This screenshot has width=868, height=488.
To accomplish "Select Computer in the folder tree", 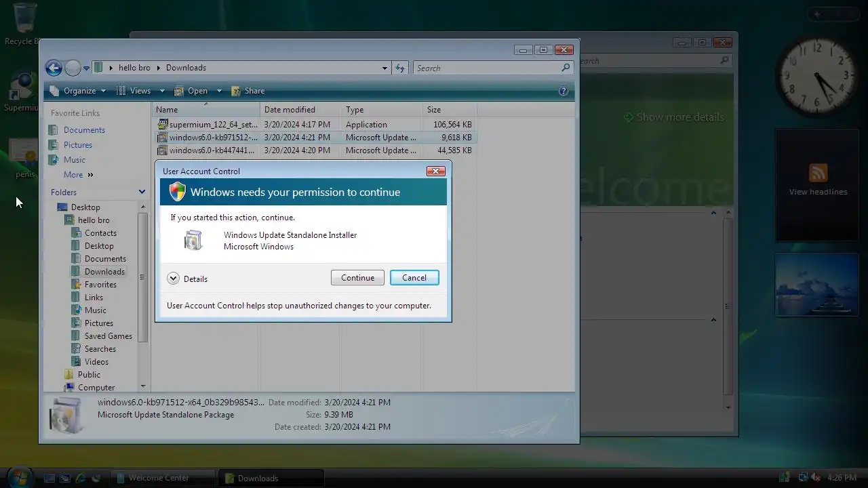I will point(96,388).
